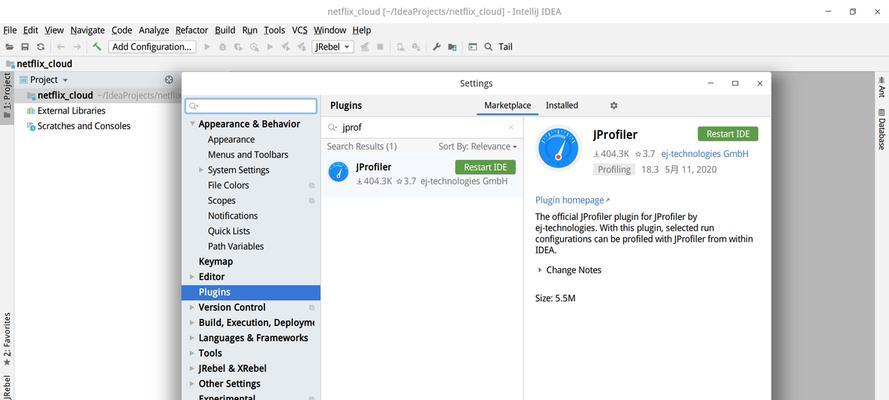
Task: Click ej-technologies GmbH vendor link in details
Action: pos(705,154)
